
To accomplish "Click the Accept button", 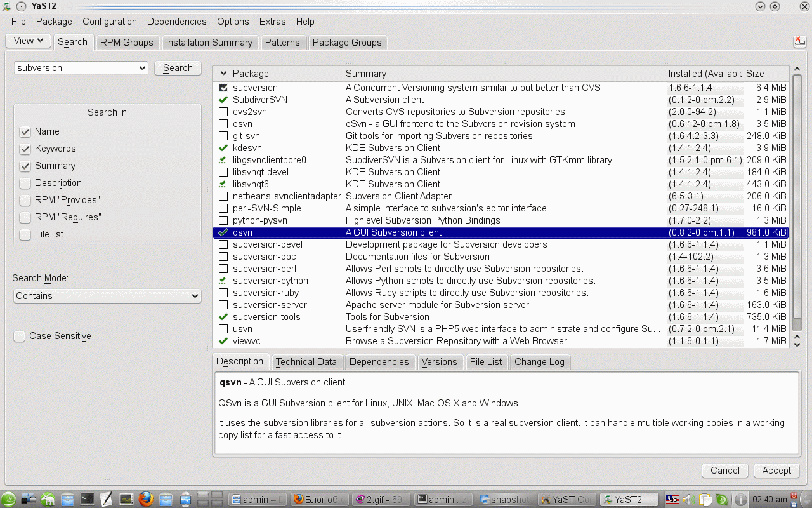I will (776, 471).
